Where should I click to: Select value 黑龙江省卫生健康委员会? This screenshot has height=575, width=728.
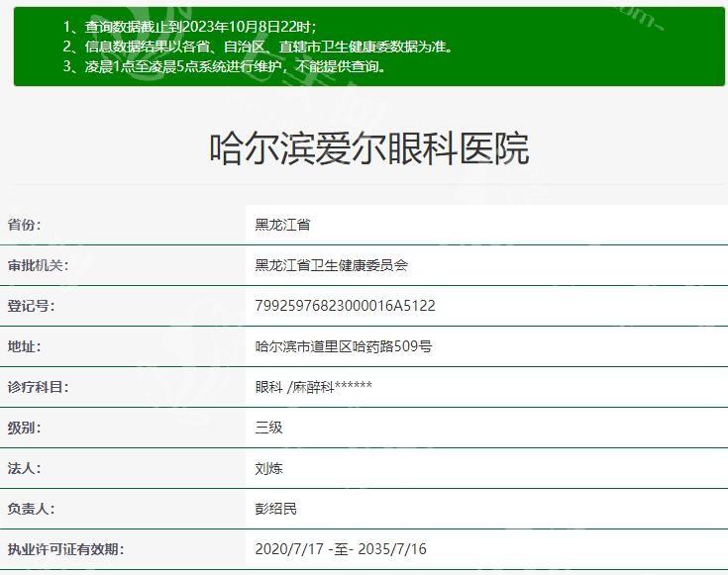[x=331, y=265]
